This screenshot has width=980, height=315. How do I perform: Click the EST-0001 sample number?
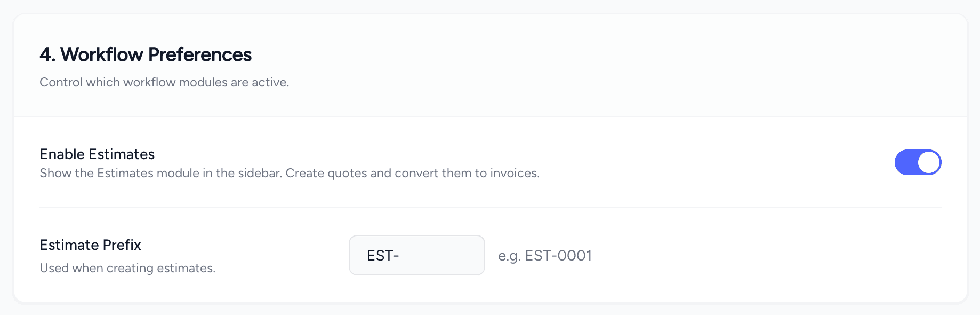coord(558,256)
